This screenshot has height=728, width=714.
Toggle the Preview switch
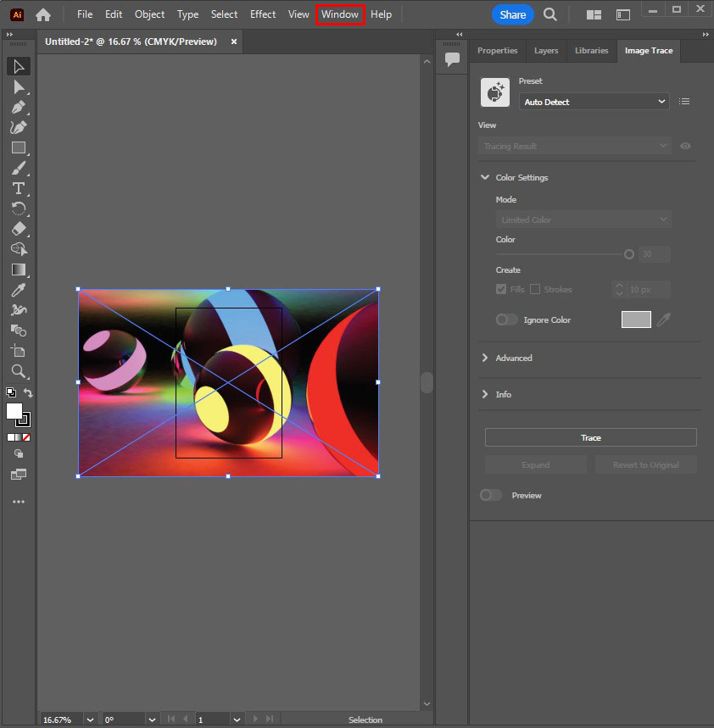click(491, 495)
